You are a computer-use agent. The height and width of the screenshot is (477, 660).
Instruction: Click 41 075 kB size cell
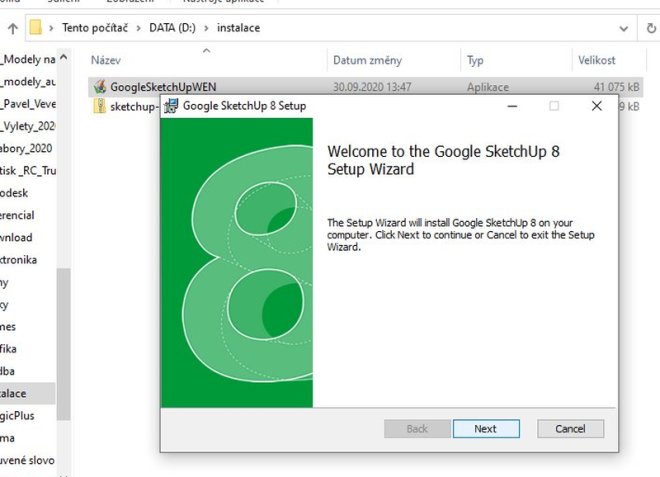[x=616, y=87]
